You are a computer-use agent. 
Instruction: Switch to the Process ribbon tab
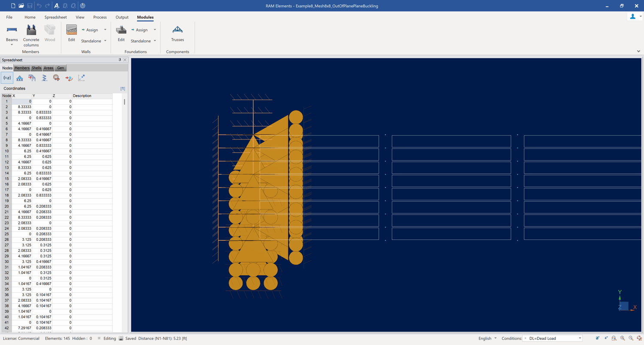click(100, 17)
